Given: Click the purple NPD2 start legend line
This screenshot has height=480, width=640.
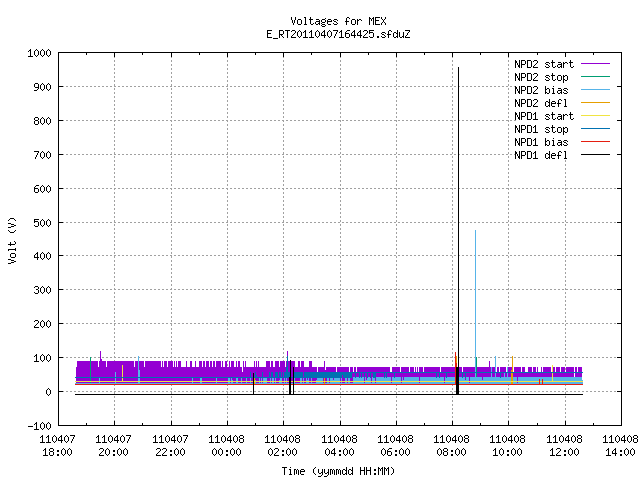Looking at the screenshot, I should point(595,64).
